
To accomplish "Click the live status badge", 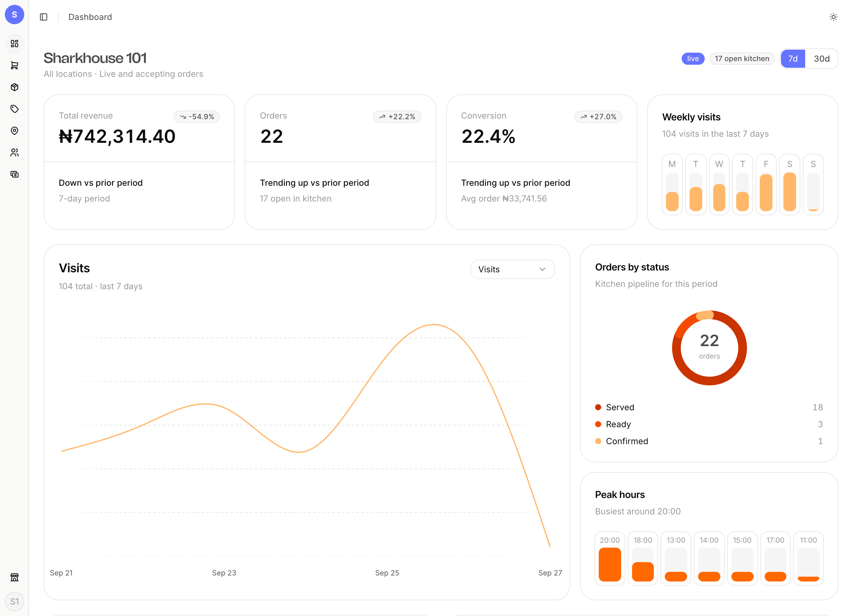I will 693,59.
